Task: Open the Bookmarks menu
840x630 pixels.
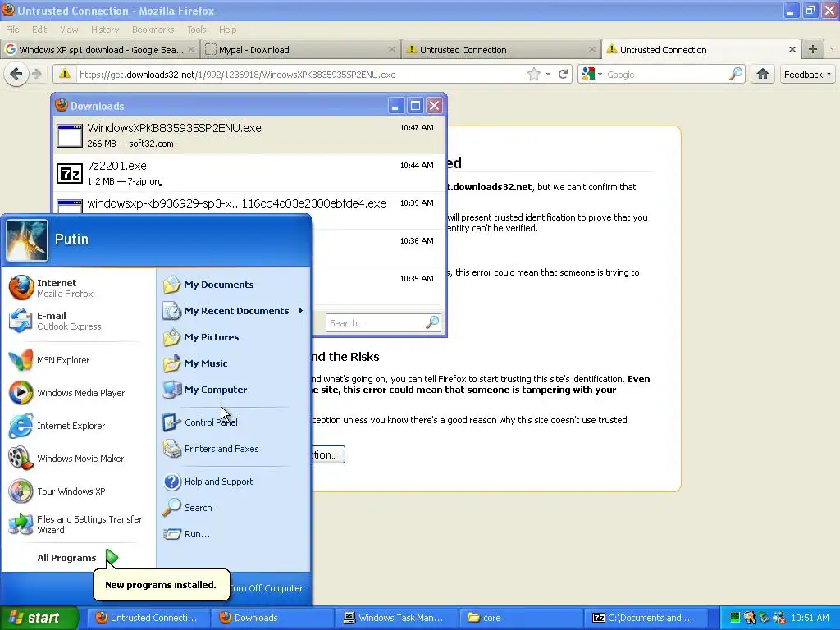Action: (153, 30)
